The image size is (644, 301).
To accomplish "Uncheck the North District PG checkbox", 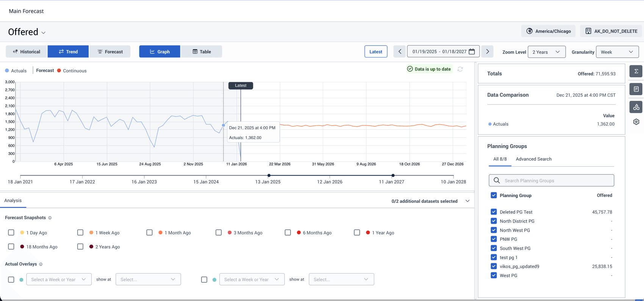I will (494, 221).
